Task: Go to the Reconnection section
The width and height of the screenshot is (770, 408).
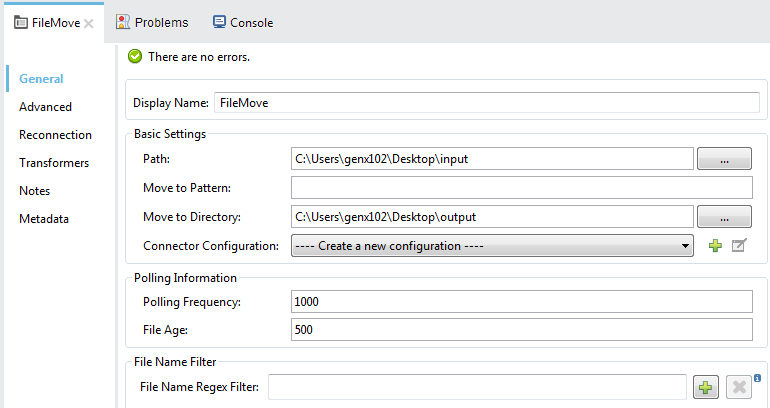Action: click(55, 135)
